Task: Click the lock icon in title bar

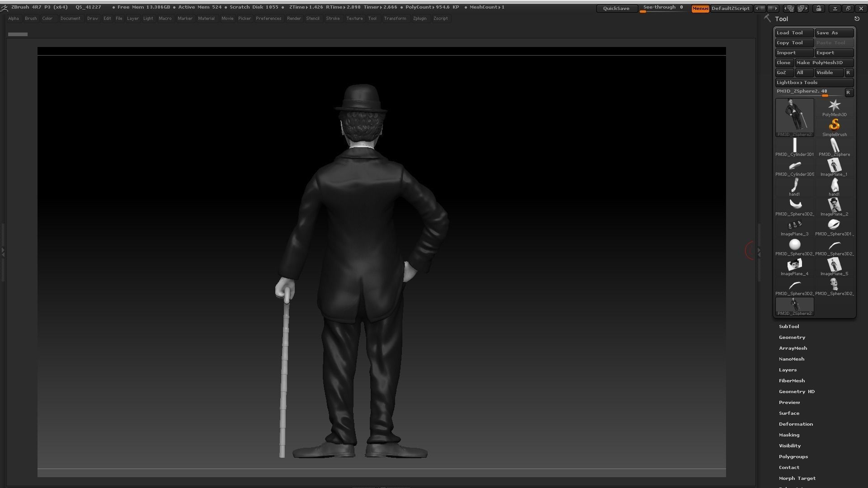Action: (819, 8)
